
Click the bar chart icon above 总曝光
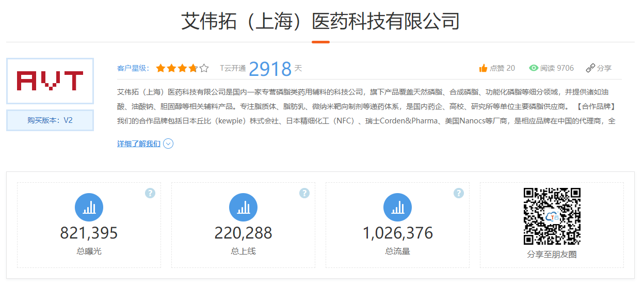point(89,208)
